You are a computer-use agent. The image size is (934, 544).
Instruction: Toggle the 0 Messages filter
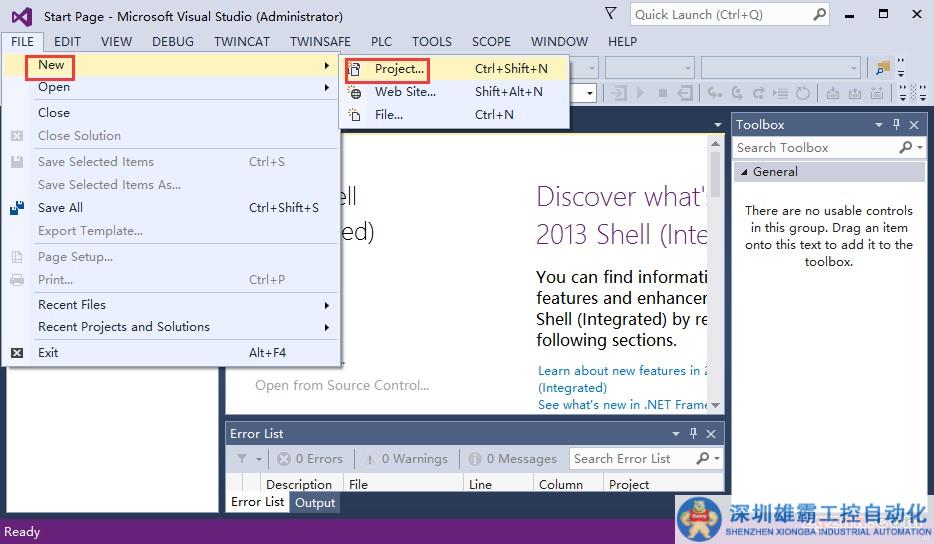pyautogui.click(x=511, y=459)
